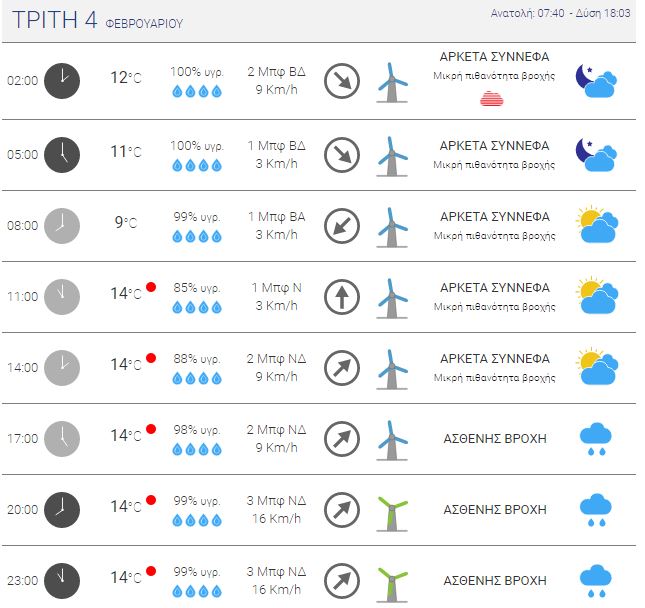645x608 pixels.
Task: Click ΑΣΘΕΝΗΣ ΒΡΟΧΗ label at 20:00
Action: 495,510
